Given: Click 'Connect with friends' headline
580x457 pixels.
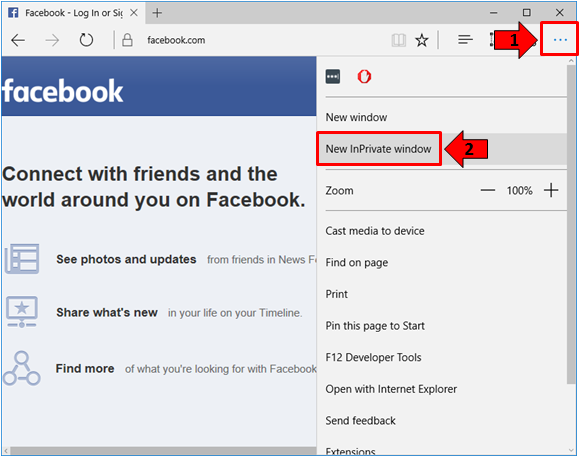Looking at the screenshot, I should pos(154,187).
